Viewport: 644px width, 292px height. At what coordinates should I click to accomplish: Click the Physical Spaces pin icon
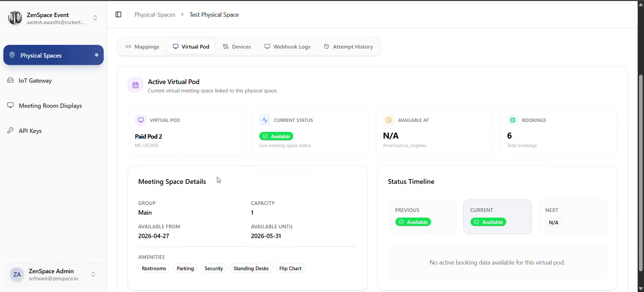(12, 55)
